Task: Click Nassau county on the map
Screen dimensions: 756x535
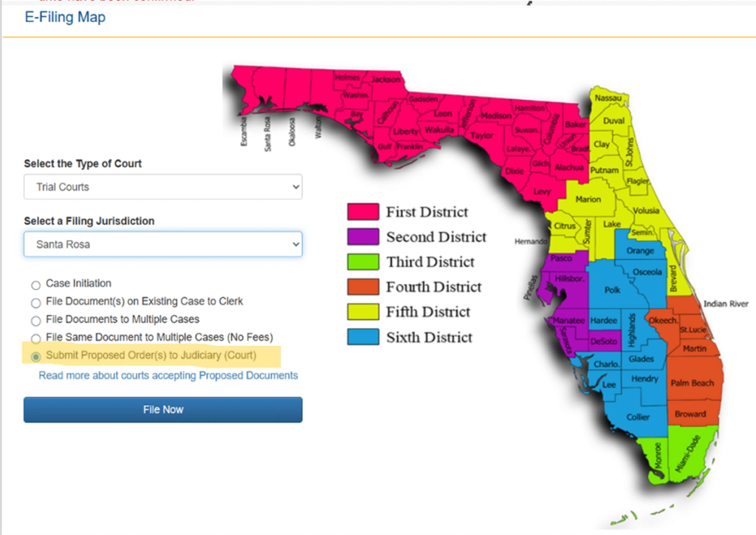Action: pyautogui.click(x=608, y=98)
